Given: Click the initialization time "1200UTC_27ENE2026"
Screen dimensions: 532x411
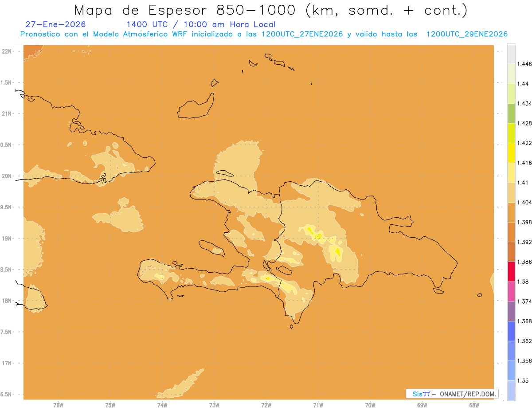Looking at the screenshot, I should coord(302,34).
